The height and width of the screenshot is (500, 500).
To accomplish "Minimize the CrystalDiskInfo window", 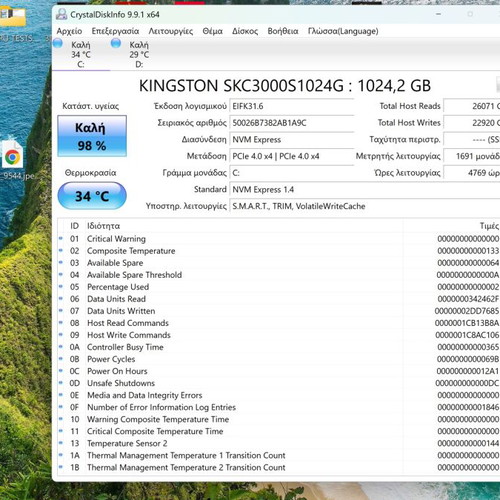I will click(439, 14).
